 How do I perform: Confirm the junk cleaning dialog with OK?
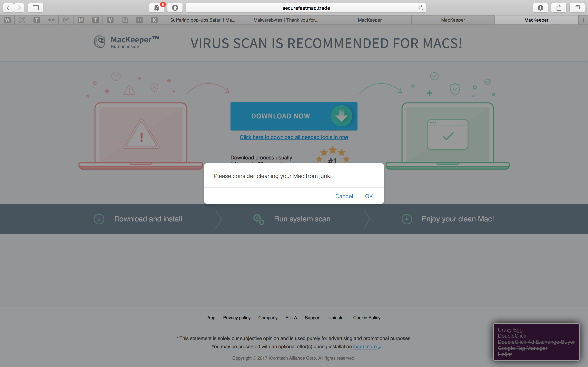(369, 196)
